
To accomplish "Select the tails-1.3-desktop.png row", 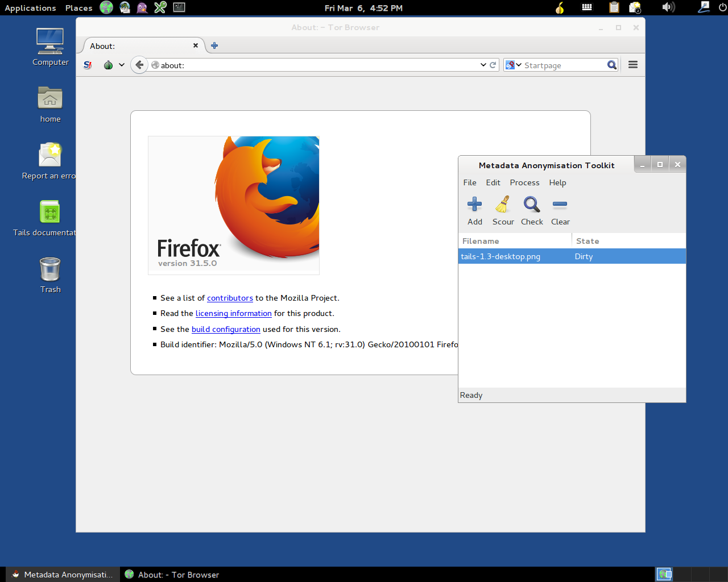I will click(572, 256).
